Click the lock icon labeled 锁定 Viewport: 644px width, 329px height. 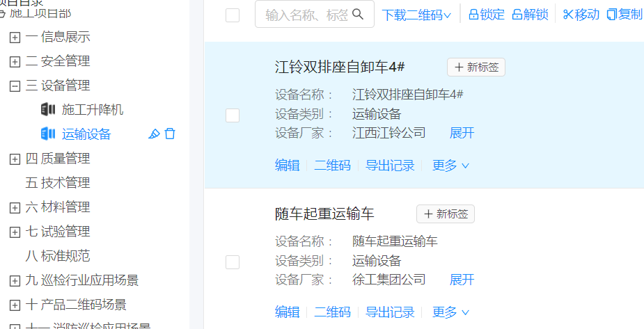pos(473,15)
